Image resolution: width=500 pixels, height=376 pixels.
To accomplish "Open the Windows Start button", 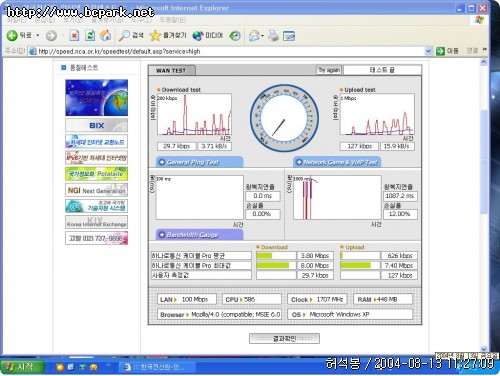I will [22, 367].
